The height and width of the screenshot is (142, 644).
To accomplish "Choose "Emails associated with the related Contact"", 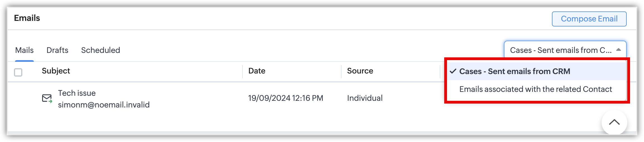I will (x=535, y=89).
